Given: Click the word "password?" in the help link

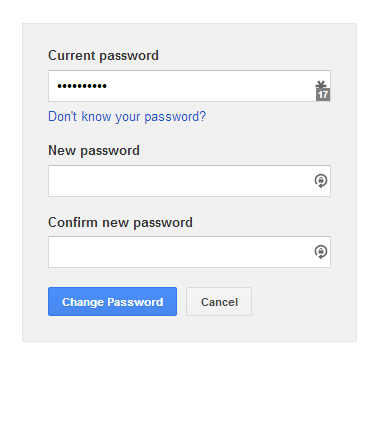Looking at the screenshot, I should [x=175, y=117].
